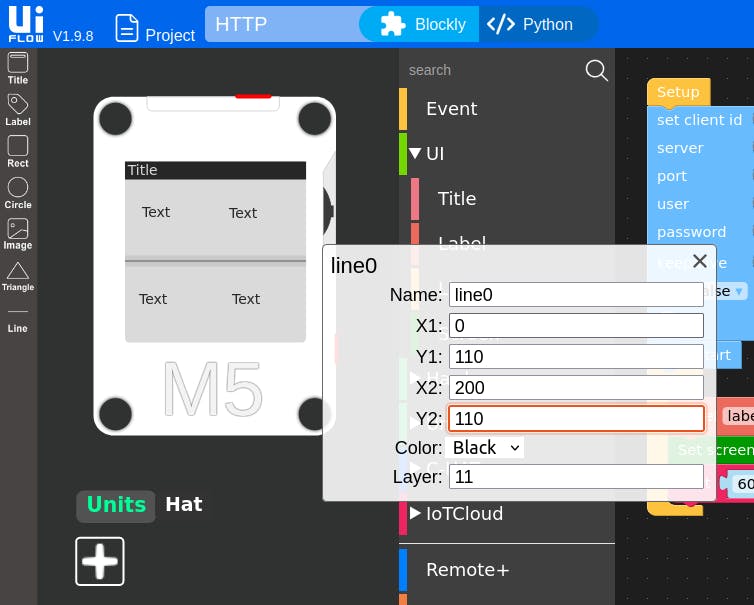Open the Event block category

point(452,109)
